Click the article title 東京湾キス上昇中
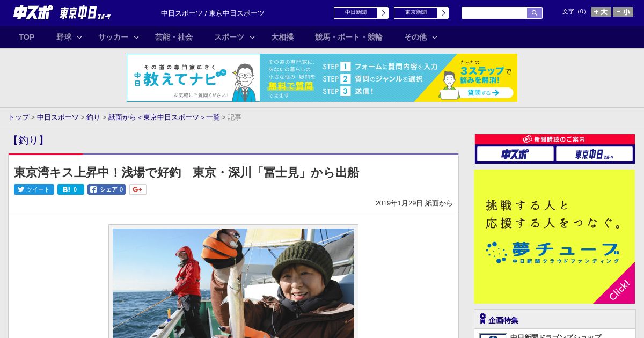 pos(186,172)
